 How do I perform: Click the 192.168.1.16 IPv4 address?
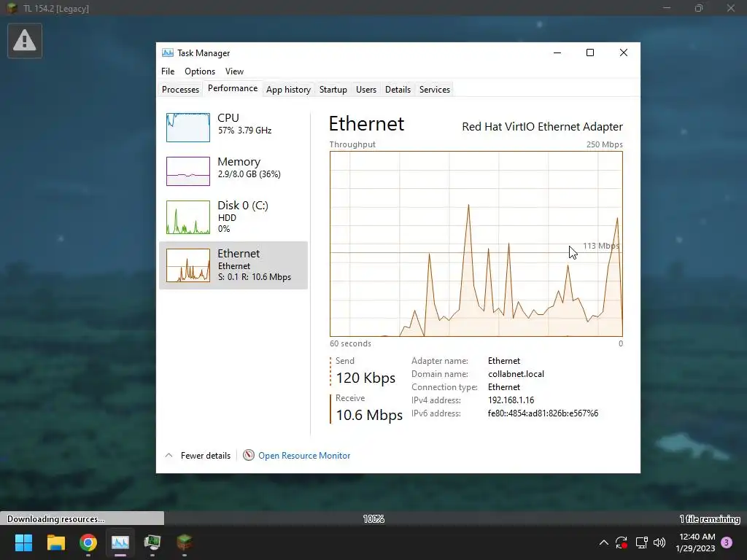pos(511,400)
